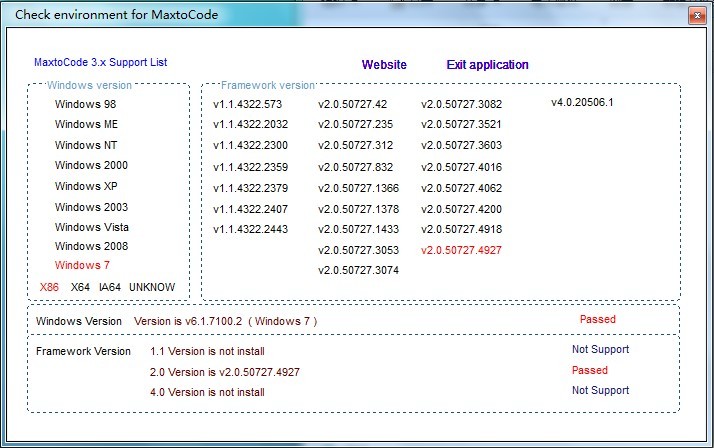Select the Windows NT entry
Image resolution: width=714 pixels, height=448 pixels.
(x=86, y=145)
